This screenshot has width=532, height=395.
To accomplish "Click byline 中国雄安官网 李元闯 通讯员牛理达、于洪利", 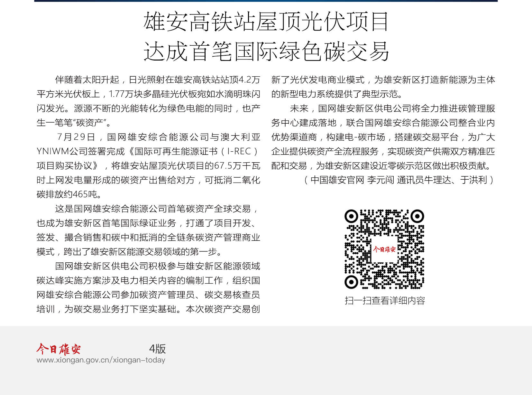I will click(x=399, y=180).
